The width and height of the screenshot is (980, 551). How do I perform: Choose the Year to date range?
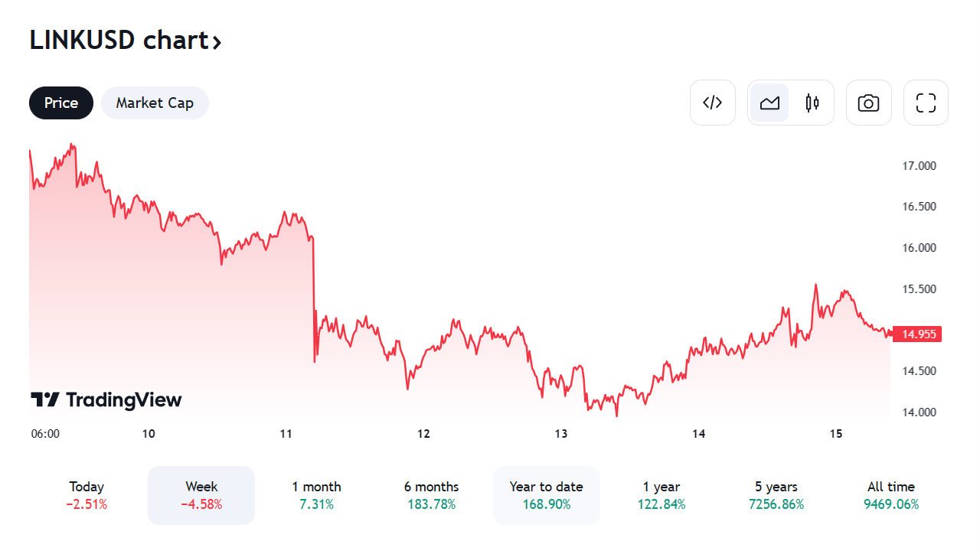(546, 495)
